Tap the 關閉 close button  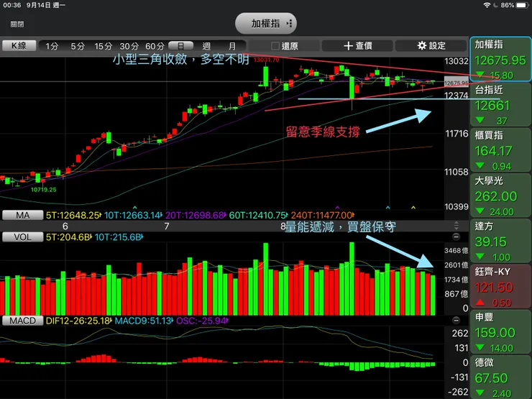point(17,24)
